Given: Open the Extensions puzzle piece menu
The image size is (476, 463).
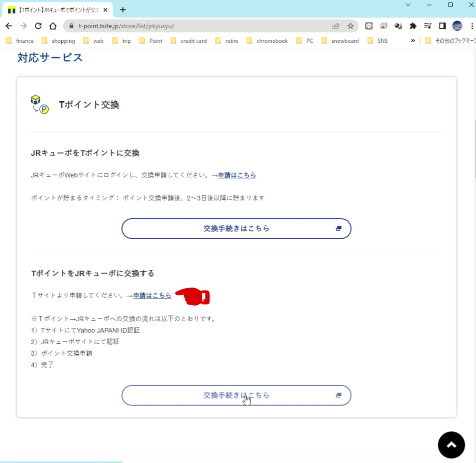Looking at the screenshot, I should pos(413,26).
